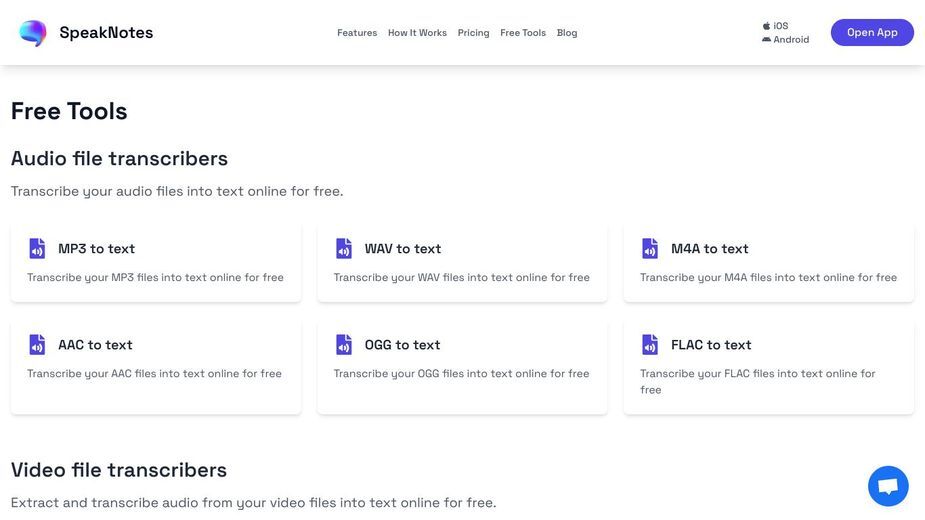Open the Pricing page

(474, 33)
